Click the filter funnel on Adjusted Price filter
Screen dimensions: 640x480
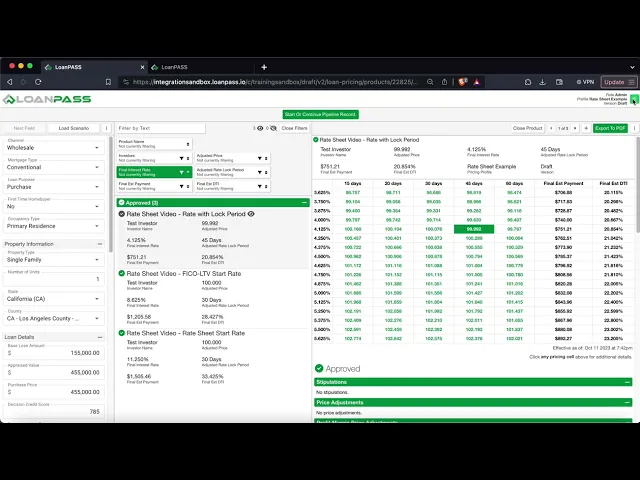coord(260,158)
